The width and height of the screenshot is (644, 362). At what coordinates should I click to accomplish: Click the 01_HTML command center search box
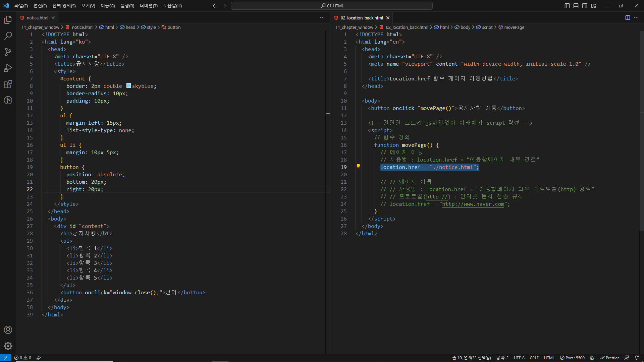[x=331, y=6]
